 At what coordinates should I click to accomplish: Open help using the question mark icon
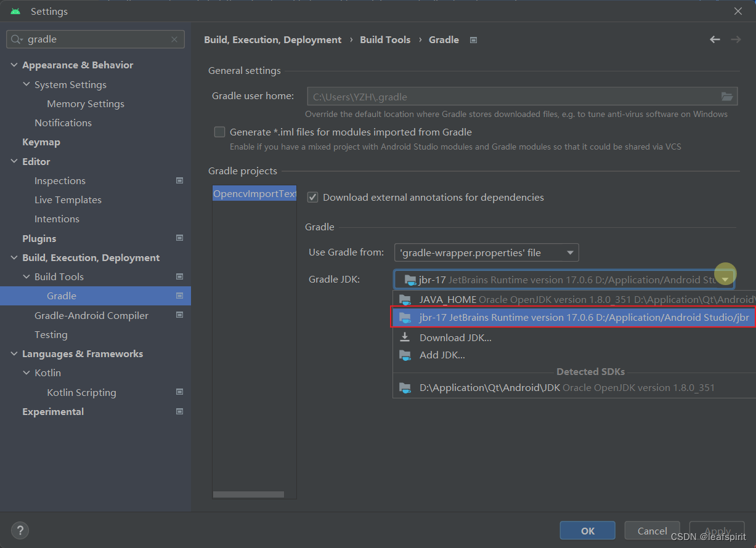[20, 530]
